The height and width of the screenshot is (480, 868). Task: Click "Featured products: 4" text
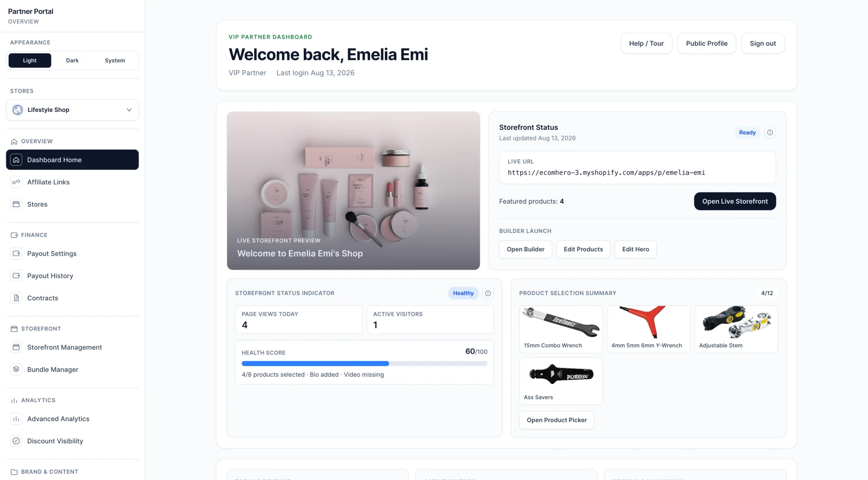tap(531, 201)
